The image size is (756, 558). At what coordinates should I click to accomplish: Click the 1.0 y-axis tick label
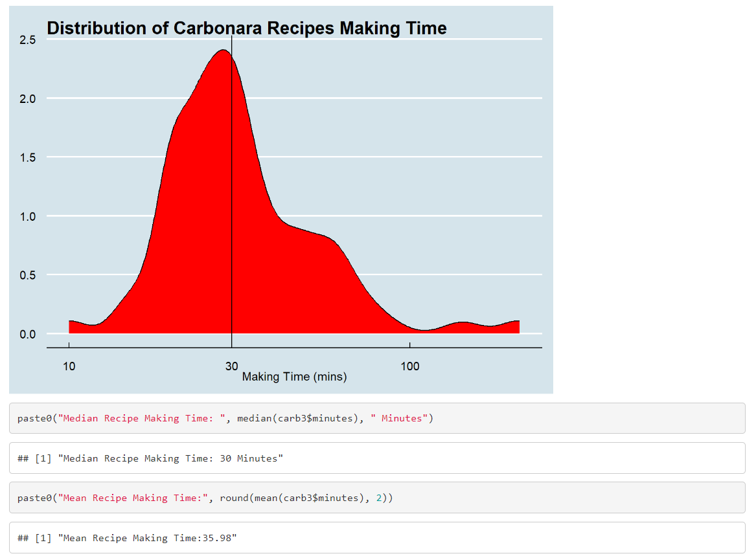(27, 217)
